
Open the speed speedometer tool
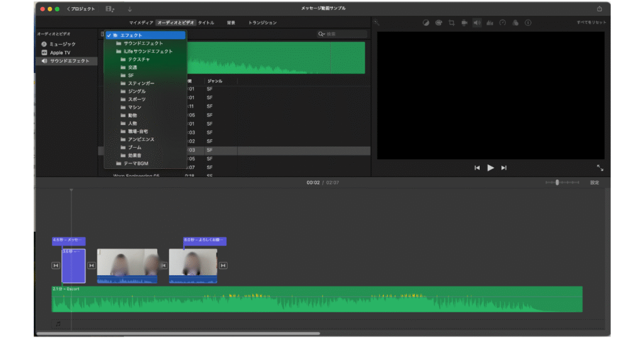coord(502,23)
